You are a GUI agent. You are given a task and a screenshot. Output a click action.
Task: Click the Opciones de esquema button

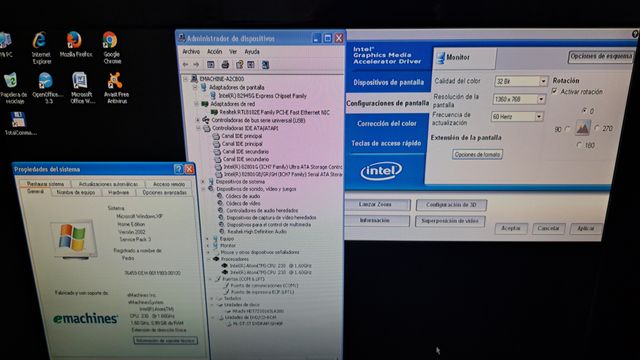(x=600, y=56)
